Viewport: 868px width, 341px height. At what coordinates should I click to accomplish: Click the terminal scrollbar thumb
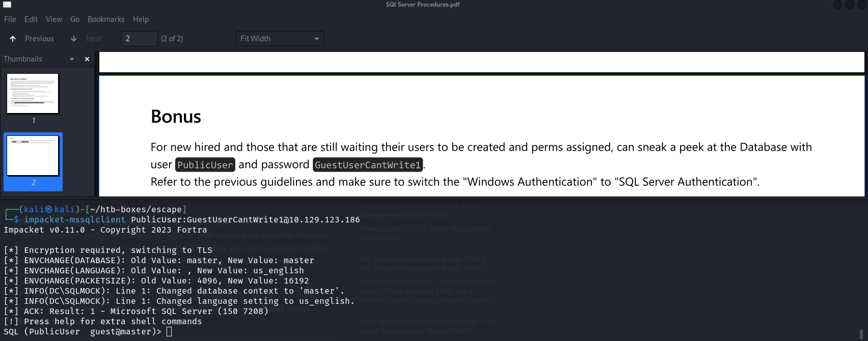861,334
